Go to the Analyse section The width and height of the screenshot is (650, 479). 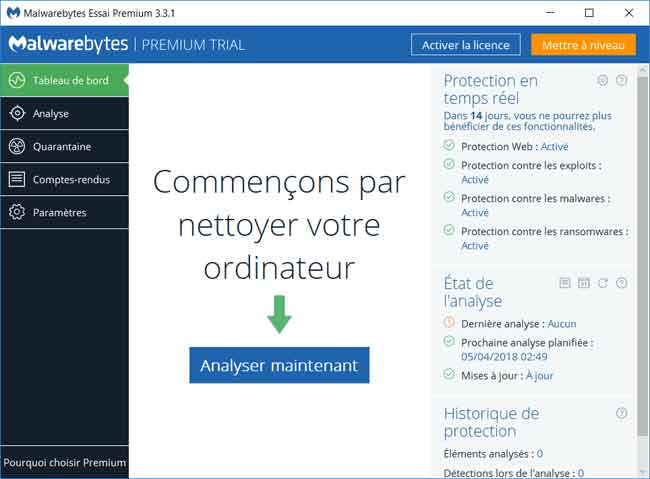tap(51, 113)
